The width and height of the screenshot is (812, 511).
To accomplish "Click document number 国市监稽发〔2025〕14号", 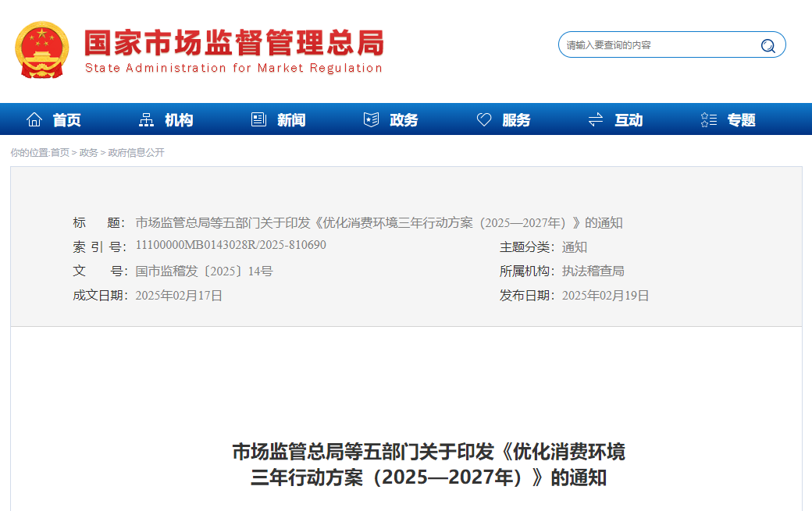I will (204, 271).
